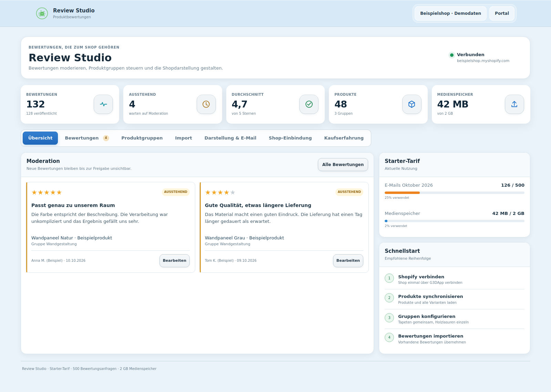551x392 pixels.
Task: Open the Shop-Einbindung tab
Action: pos(290,138)
